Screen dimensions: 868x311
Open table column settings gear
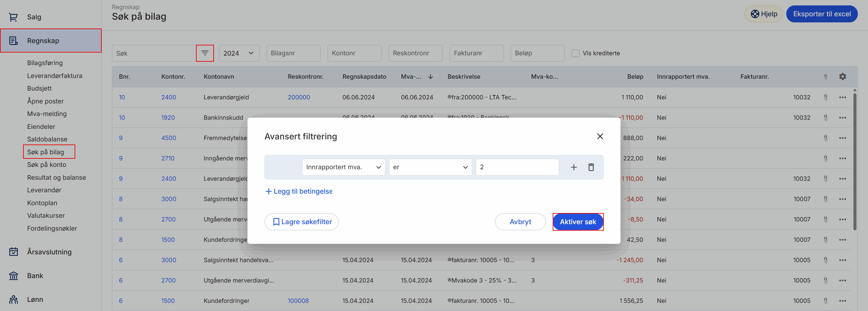(x=843, y=77)
